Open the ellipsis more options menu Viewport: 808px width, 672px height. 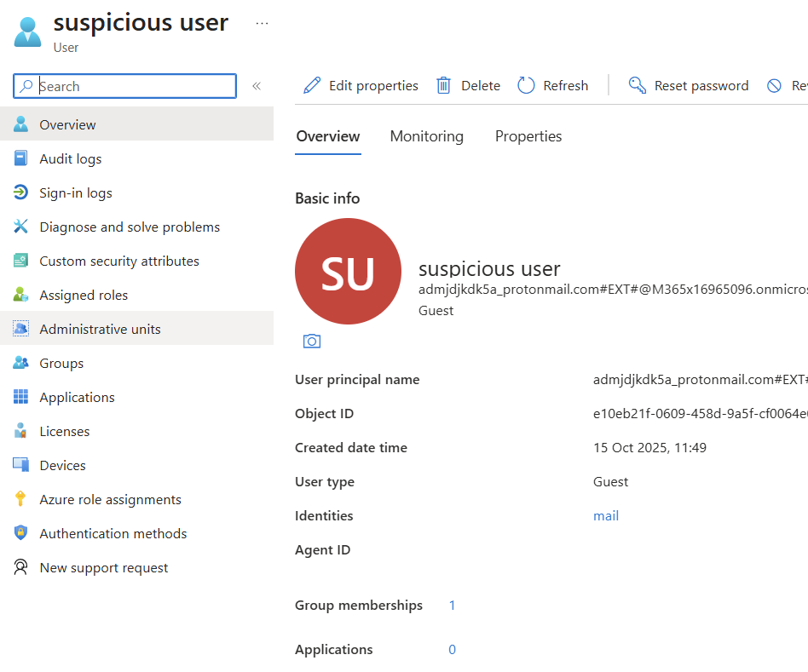click(x=262, y=23)
